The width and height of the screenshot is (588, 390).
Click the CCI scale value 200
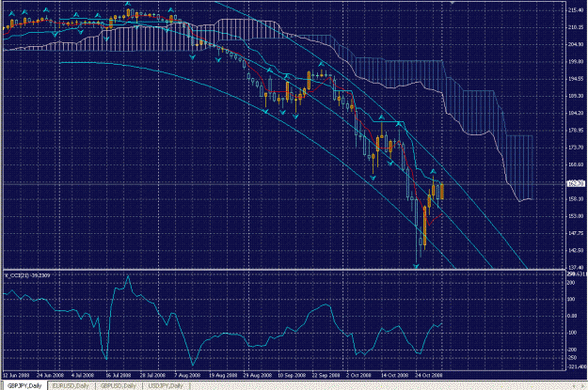click(x=571, y=283)
